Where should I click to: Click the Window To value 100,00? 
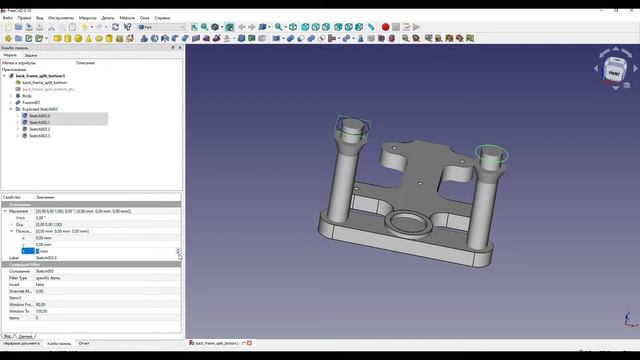42,311
